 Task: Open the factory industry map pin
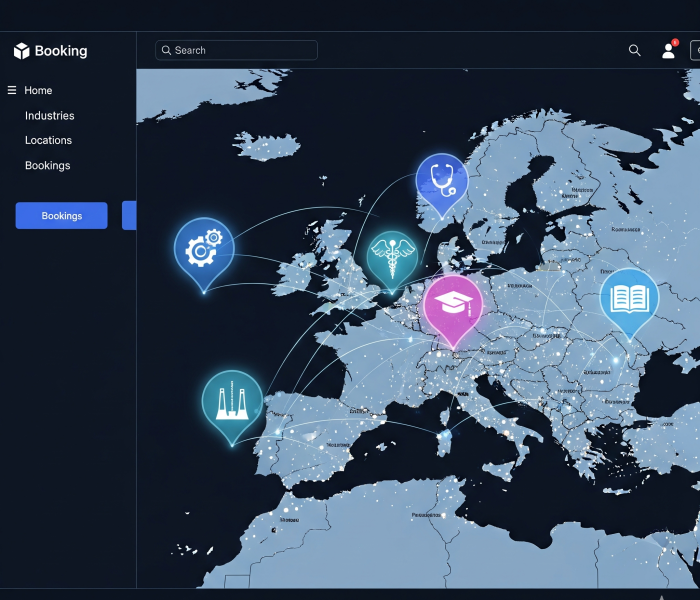(232, 399)
